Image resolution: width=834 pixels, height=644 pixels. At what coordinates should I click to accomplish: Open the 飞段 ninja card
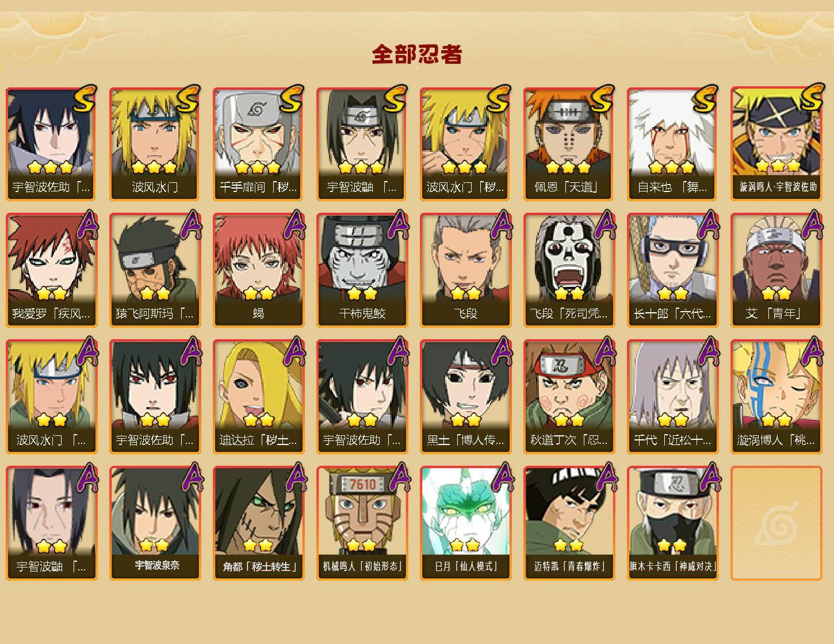pos(465,270)
